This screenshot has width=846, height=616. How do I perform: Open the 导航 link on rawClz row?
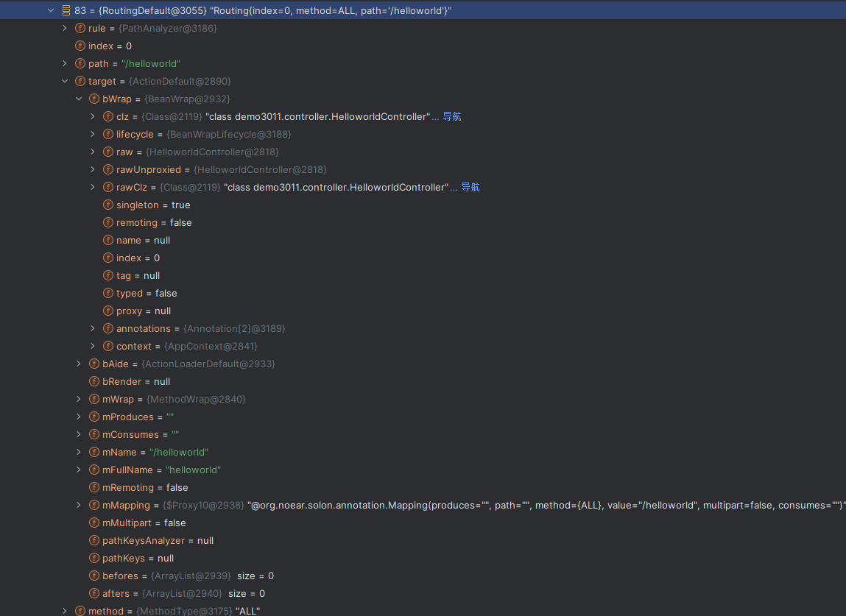point(470,187)
